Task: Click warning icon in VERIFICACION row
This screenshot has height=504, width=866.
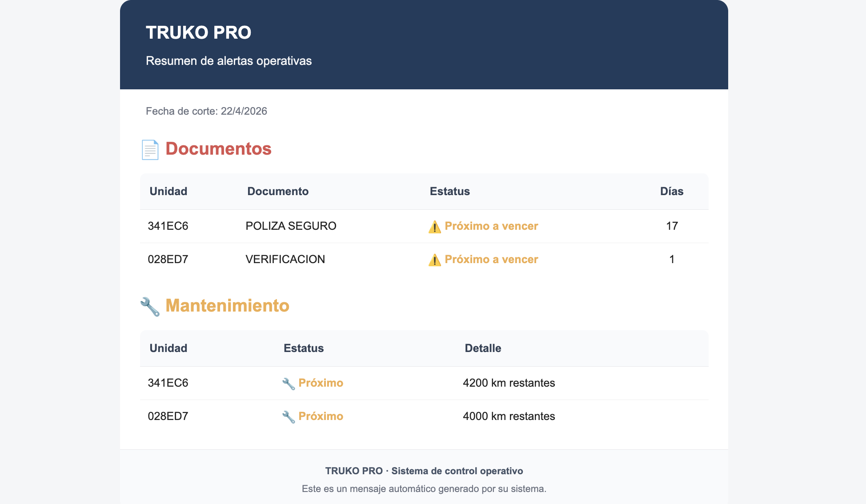Action: click(x=434, y=260)
